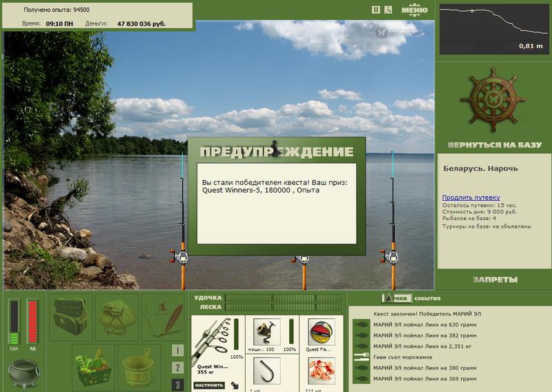Open the food basket icon
The height and width of the screenshot is (392, 552).
[x=94, y=366]
